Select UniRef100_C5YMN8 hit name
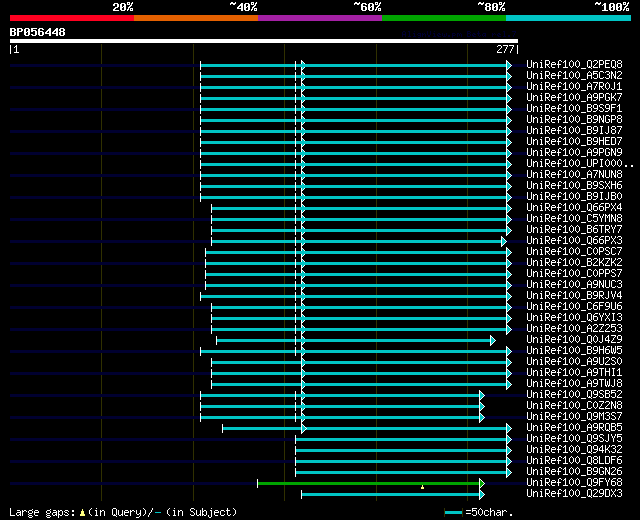640x520 pixels. tap(574, 219)
